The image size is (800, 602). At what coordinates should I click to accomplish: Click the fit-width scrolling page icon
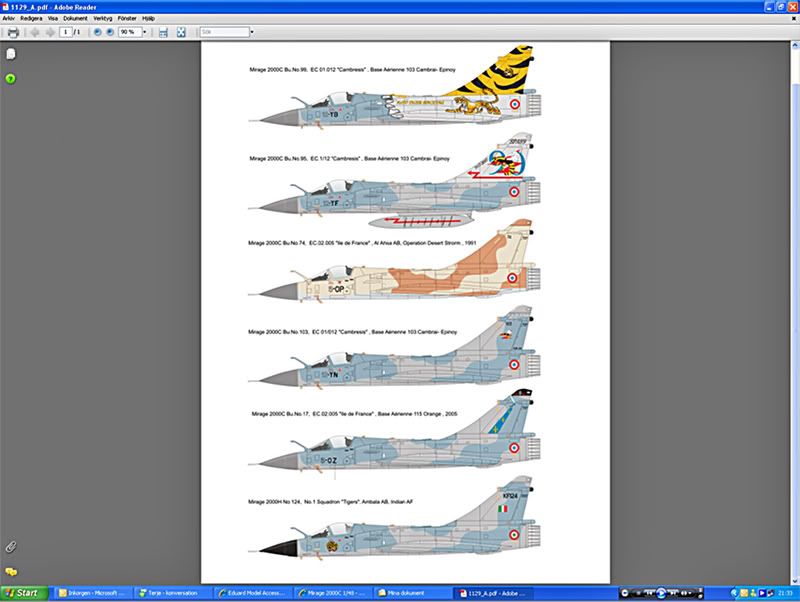[163, 33]
